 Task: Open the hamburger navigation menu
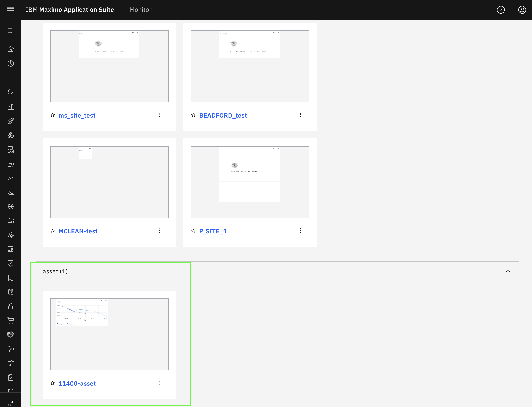click(11, 10)
